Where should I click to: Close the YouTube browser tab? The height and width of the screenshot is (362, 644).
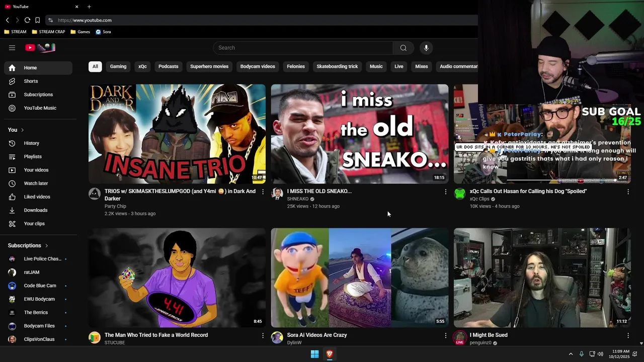[x=76, y=7]
